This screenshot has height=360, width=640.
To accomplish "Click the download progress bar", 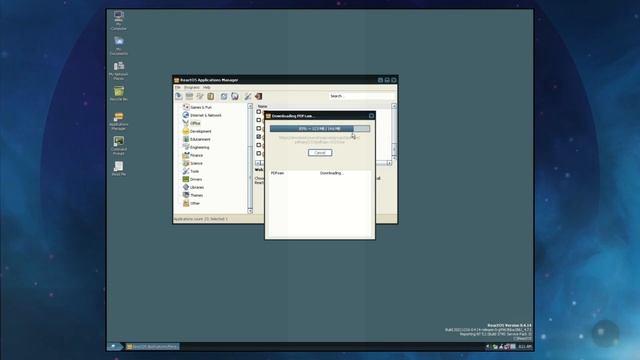I will (x=320, y=129).
